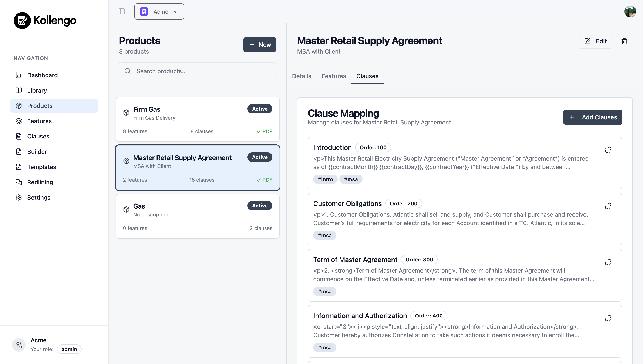Click the #intro tag on Introduction clause

tap(325, 179)
